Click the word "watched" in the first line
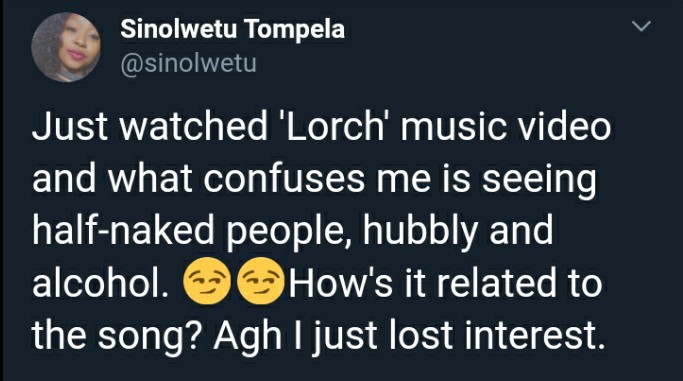Viewport: 683px width, 381px height. 193,127
